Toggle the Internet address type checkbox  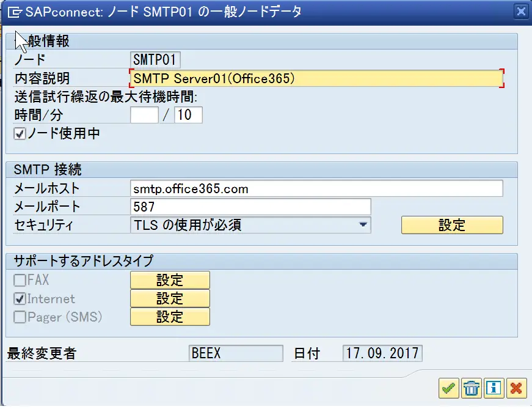tap(20, 299)
